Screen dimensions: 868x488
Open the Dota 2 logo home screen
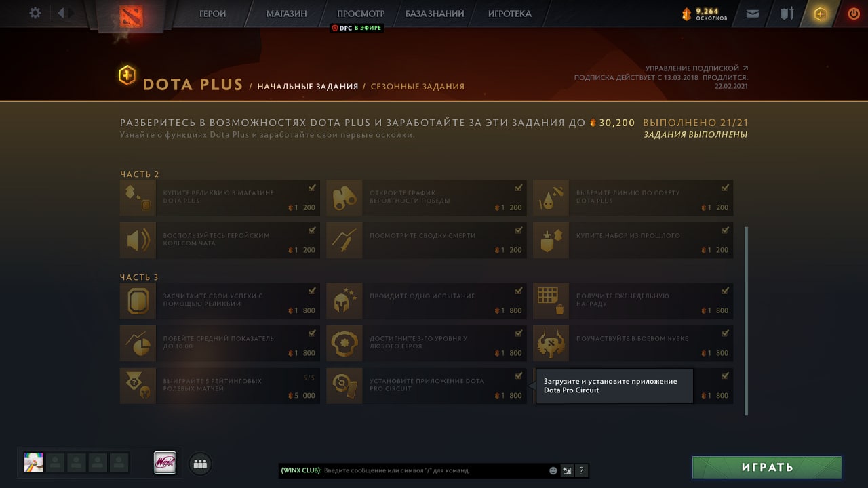pos(129,15)
